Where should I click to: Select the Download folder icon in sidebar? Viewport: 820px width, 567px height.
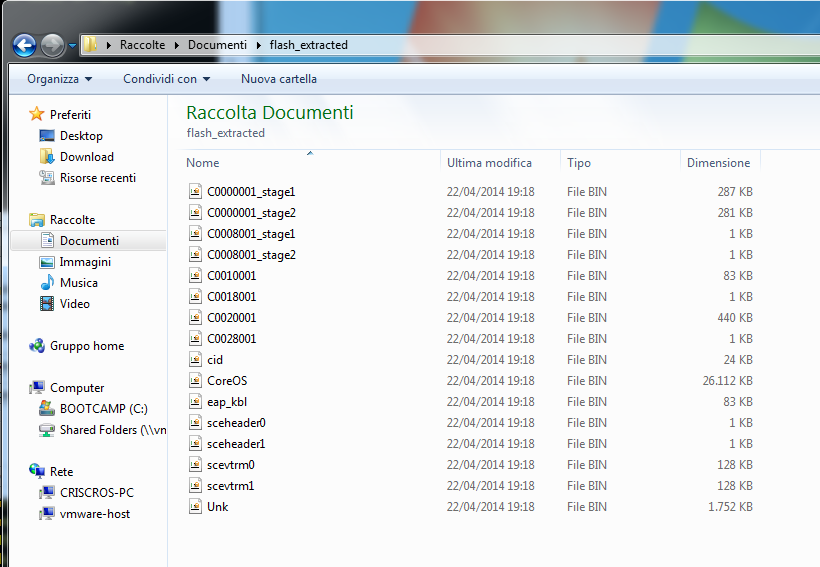47,157
